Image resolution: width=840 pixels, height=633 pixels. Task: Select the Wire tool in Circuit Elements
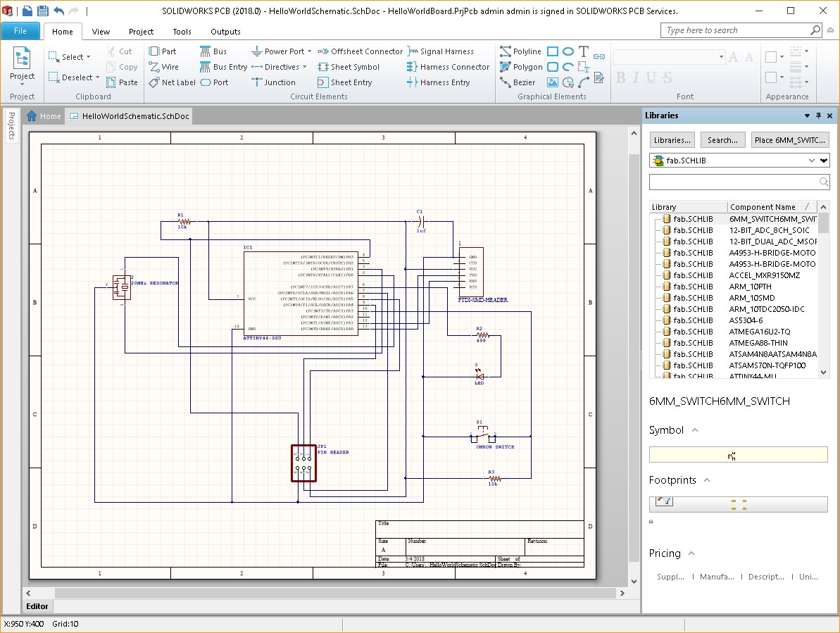pyautogui.click(x=164, y=67)
